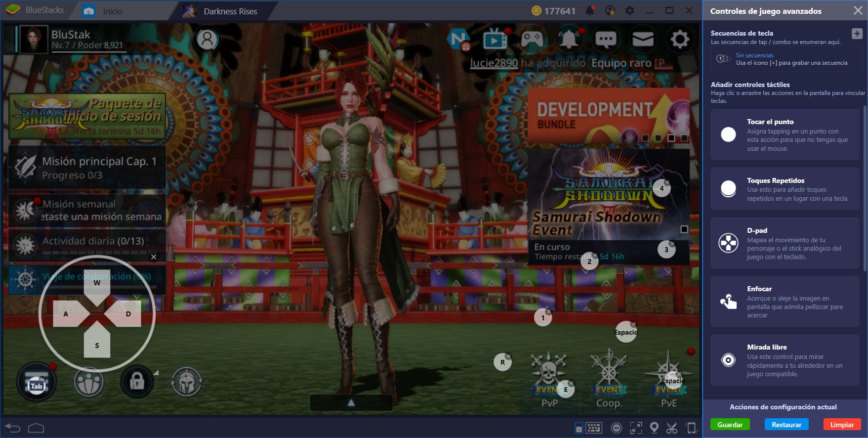Image resolution: width=868 pixels, height=438 pixels.
Task: Remove the D-pad control with its X
Action: (x=154, y=257)
